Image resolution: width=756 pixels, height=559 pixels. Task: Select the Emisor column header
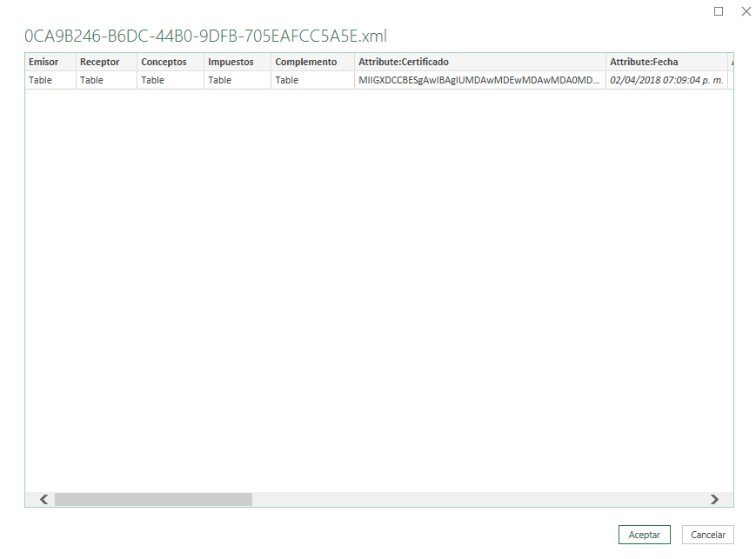tap(50, 62)
